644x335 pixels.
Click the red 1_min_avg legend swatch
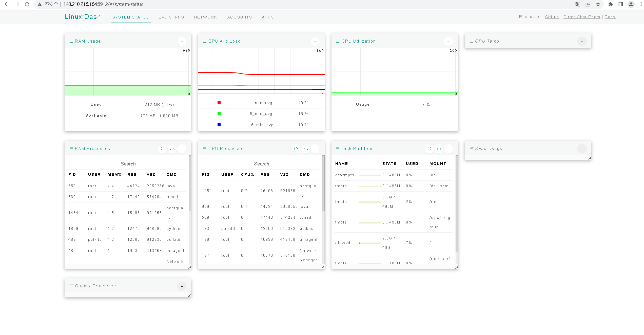219,103
